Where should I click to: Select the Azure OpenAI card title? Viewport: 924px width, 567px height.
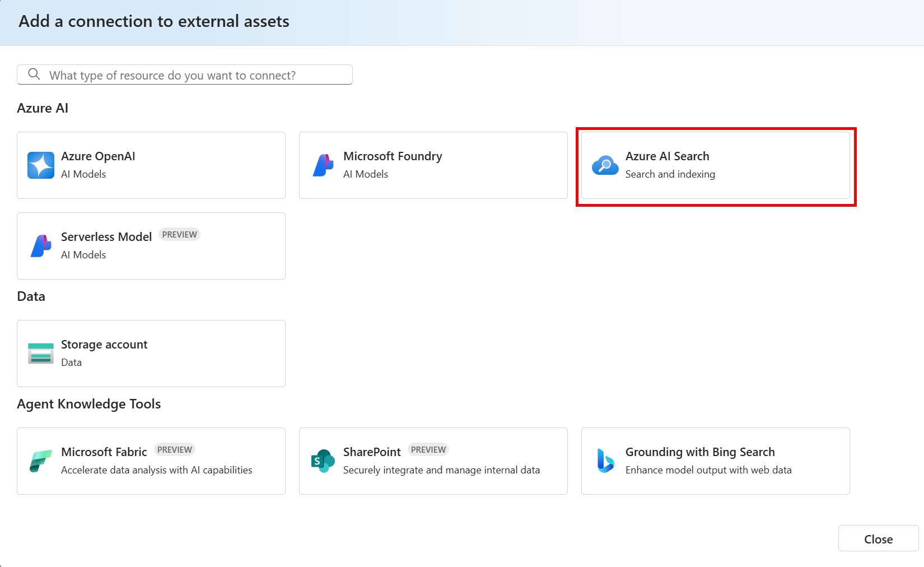(98, 156)
